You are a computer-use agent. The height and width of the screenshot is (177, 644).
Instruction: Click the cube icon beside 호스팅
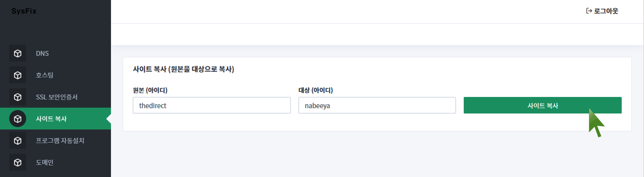tap(18, 75)
